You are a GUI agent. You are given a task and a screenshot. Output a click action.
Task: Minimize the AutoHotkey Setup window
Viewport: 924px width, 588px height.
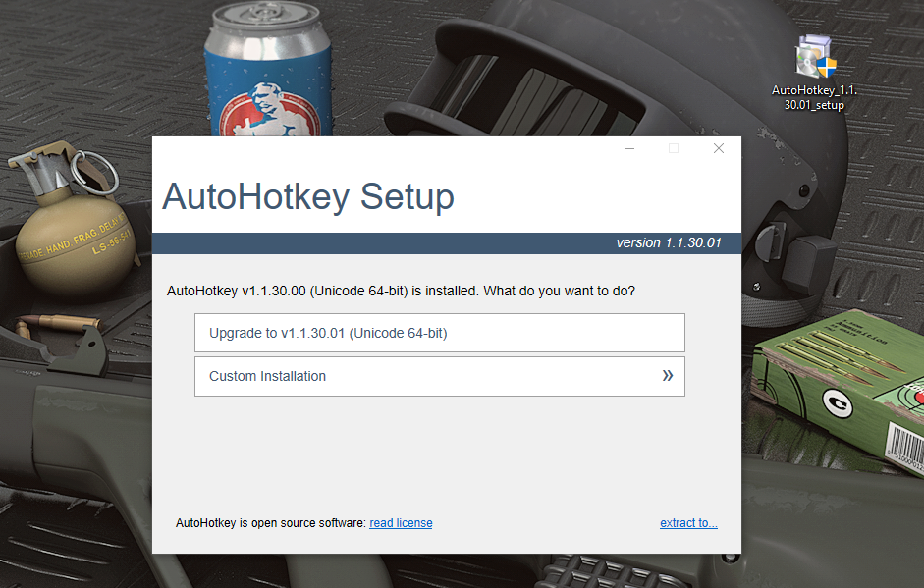pos(629,148)
